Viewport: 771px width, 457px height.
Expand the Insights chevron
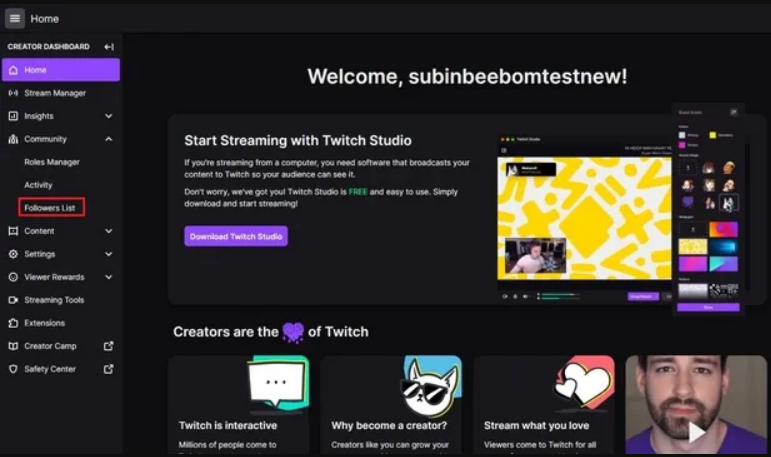[x=109, y=116]
